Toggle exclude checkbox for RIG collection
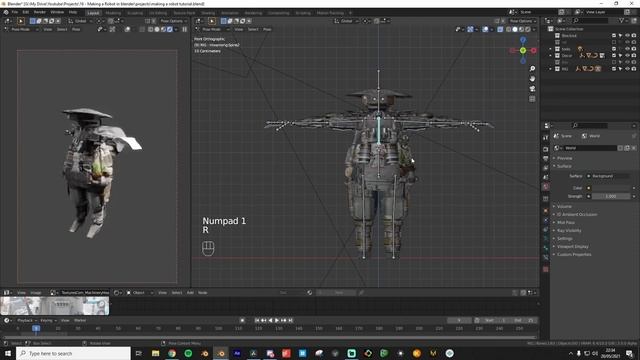Screen dimensions: 640x360 point(614,69)
